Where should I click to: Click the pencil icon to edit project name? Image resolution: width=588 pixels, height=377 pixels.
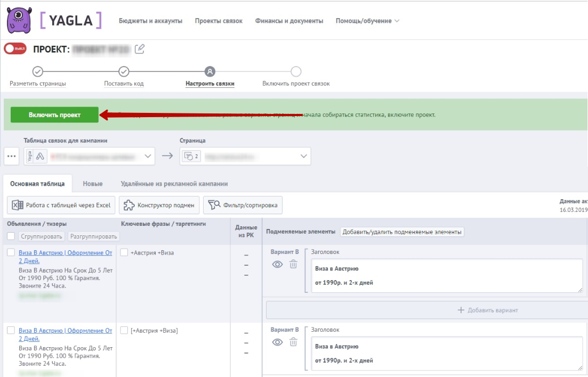click(140, 49)
